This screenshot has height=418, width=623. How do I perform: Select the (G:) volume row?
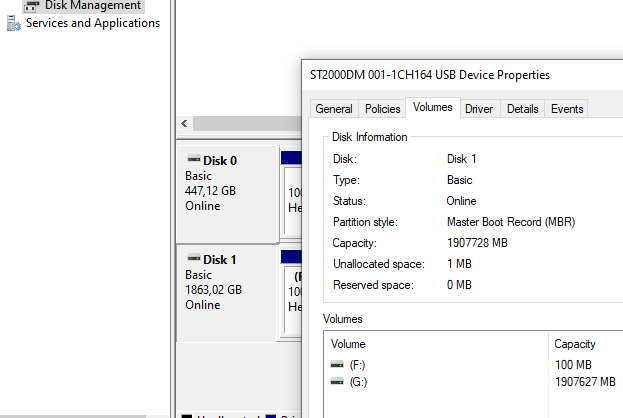tap(473, 382)
